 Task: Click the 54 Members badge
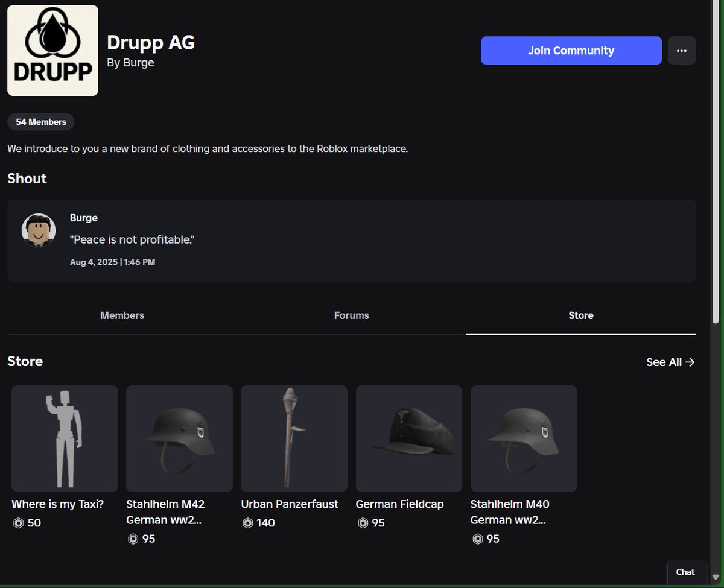coord(41,122)
